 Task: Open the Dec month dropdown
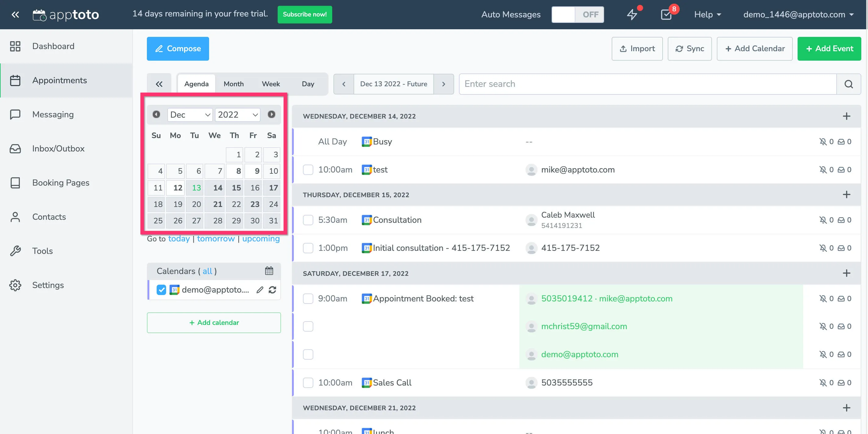pyautogui.click(x=190, y=115)
